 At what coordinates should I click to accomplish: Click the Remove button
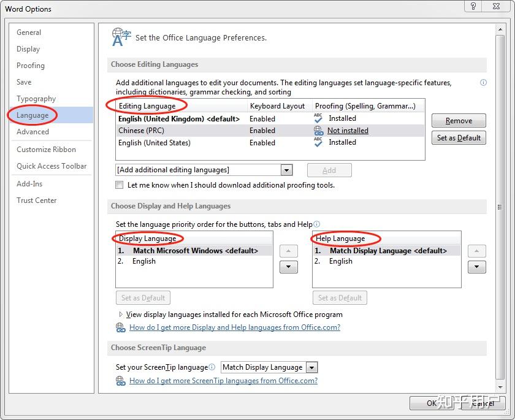point(459,121)
